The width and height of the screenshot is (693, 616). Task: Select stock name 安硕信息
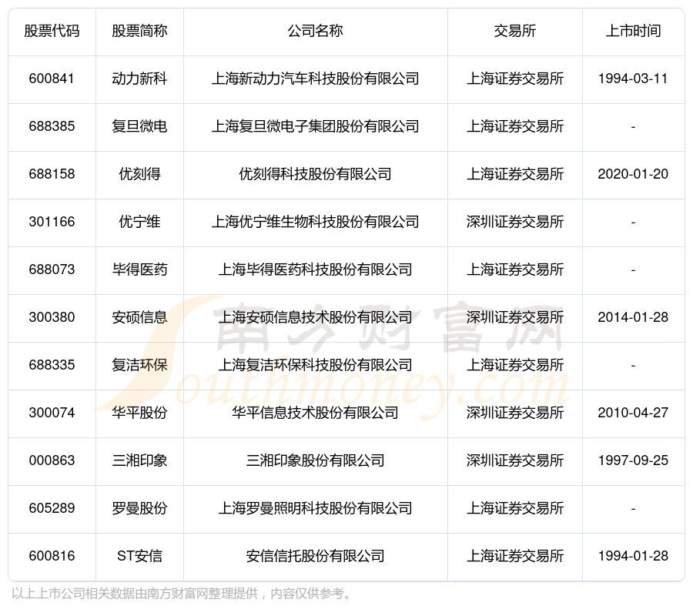point(139,317)
